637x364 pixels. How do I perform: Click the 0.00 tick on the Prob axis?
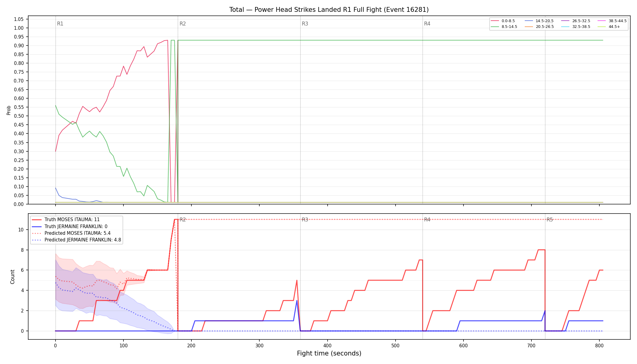pos(19,204)
